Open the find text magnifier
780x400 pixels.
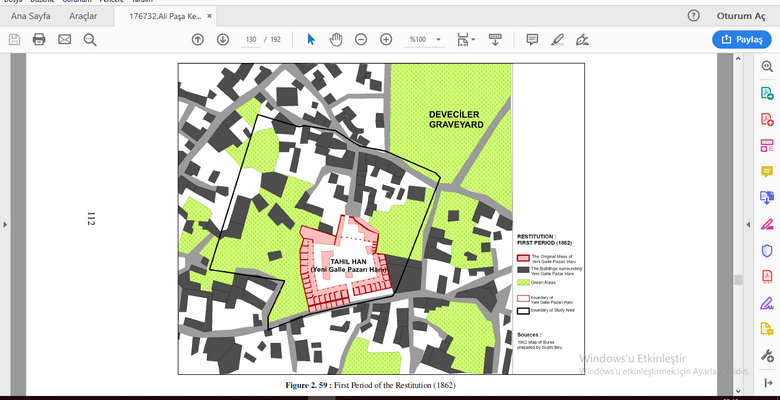click(90, 39)
